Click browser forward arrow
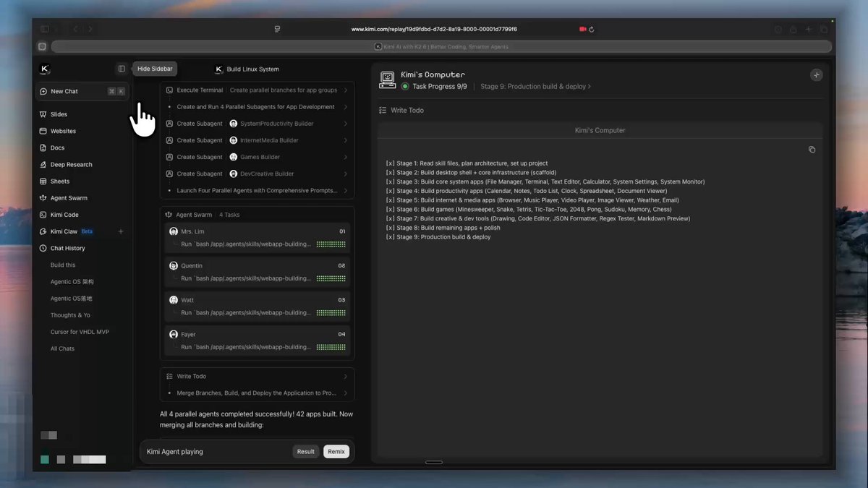Image resolution: width=868 pixels, height=488 pixels. 90,29
